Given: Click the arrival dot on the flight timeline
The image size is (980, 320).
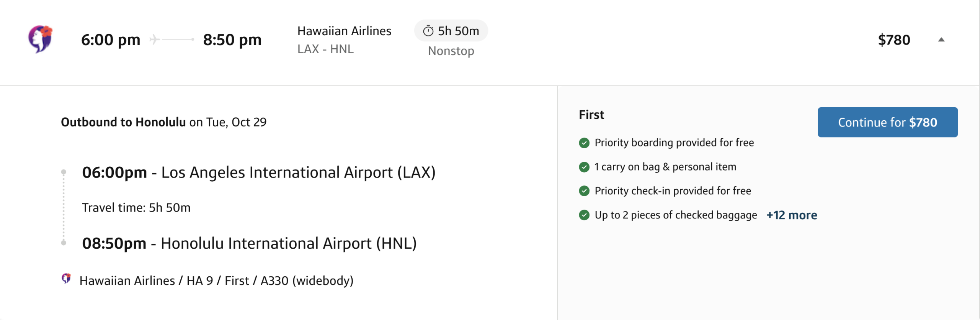Looking at the screenshot, I should click(64, 242).
